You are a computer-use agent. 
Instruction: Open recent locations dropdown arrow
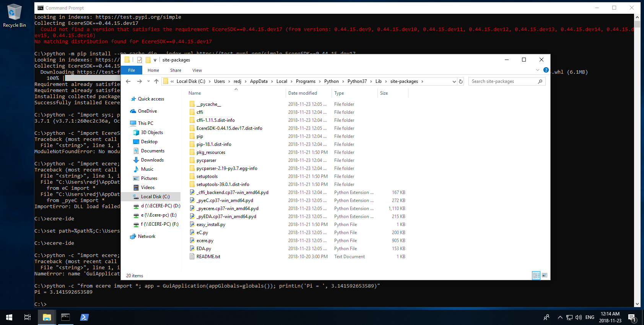point(148,81)
